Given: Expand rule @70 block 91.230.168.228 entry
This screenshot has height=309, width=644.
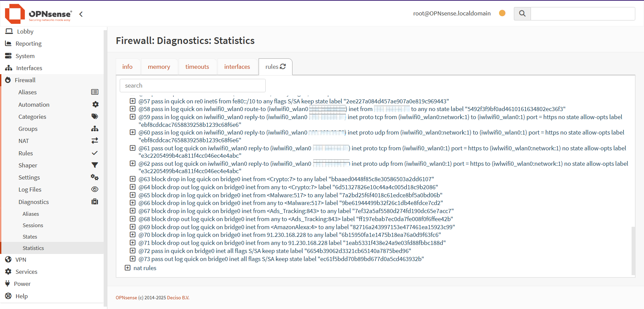Looking at the screenshot, I should coord(132,235).
